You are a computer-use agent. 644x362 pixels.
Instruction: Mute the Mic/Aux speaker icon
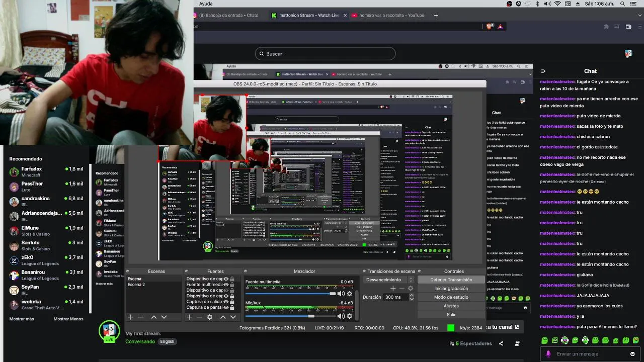(341, 316)
